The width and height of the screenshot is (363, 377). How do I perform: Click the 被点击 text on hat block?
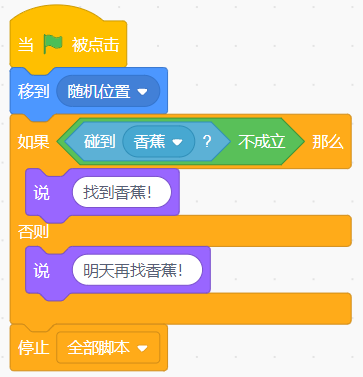(x=96, y=45)
